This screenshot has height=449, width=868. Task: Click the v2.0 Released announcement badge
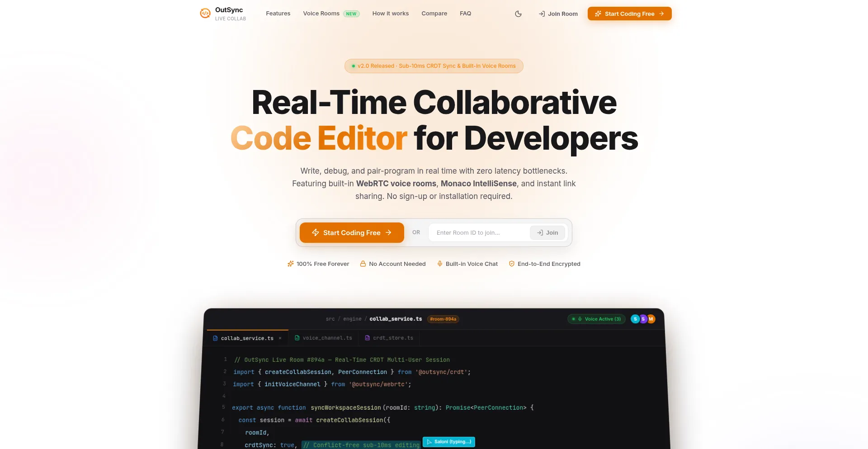coord(434,66)
